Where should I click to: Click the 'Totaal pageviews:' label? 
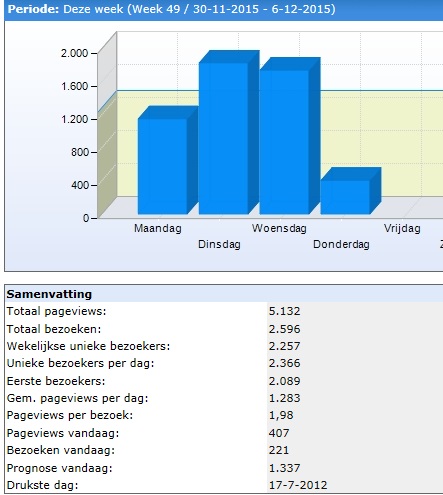coord(56,311)
